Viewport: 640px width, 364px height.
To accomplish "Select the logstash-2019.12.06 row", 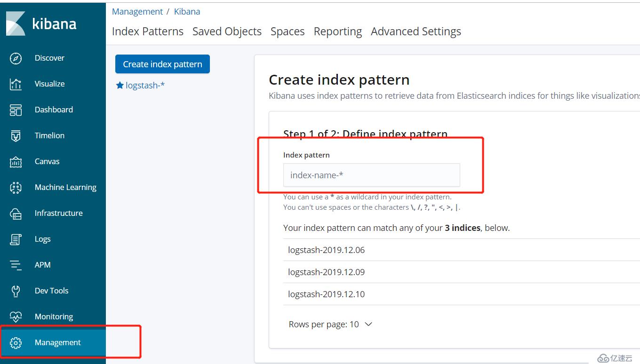I will tap(461, 250).
